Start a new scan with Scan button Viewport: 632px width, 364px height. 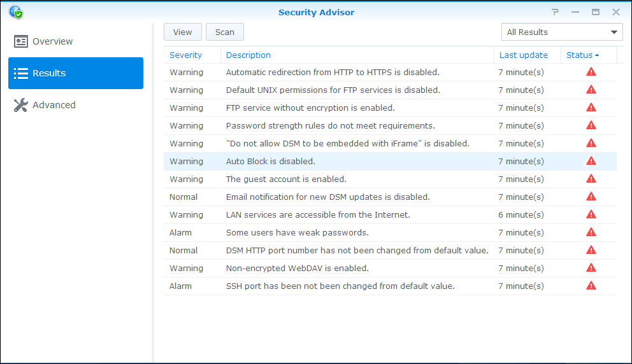pos(224,32)
